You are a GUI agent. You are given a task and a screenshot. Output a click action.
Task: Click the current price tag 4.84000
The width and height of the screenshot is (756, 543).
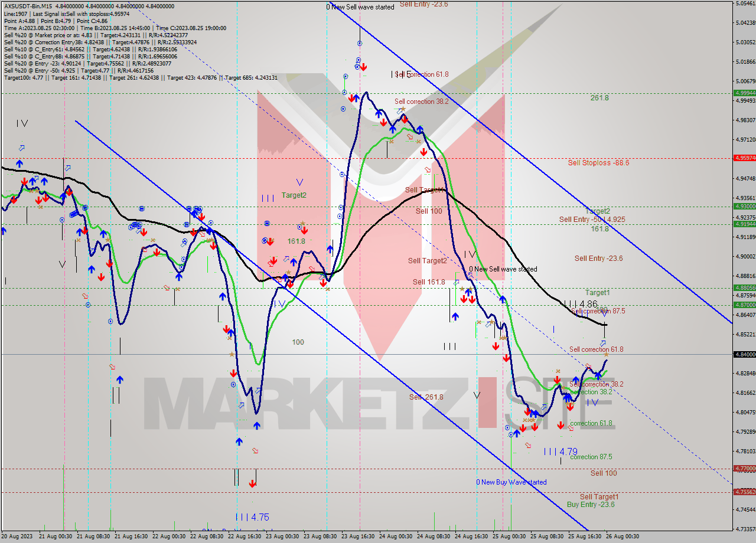point(744,354)
